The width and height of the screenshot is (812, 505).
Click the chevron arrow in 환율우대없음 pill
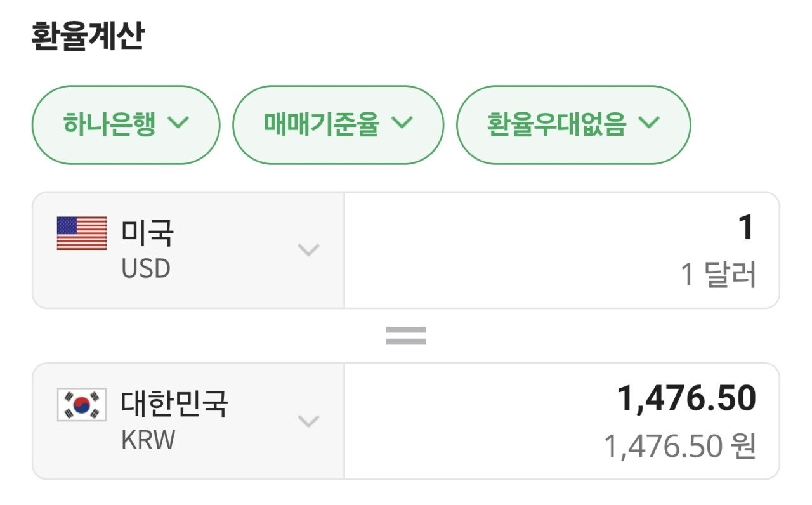click(x=649, y=123)
